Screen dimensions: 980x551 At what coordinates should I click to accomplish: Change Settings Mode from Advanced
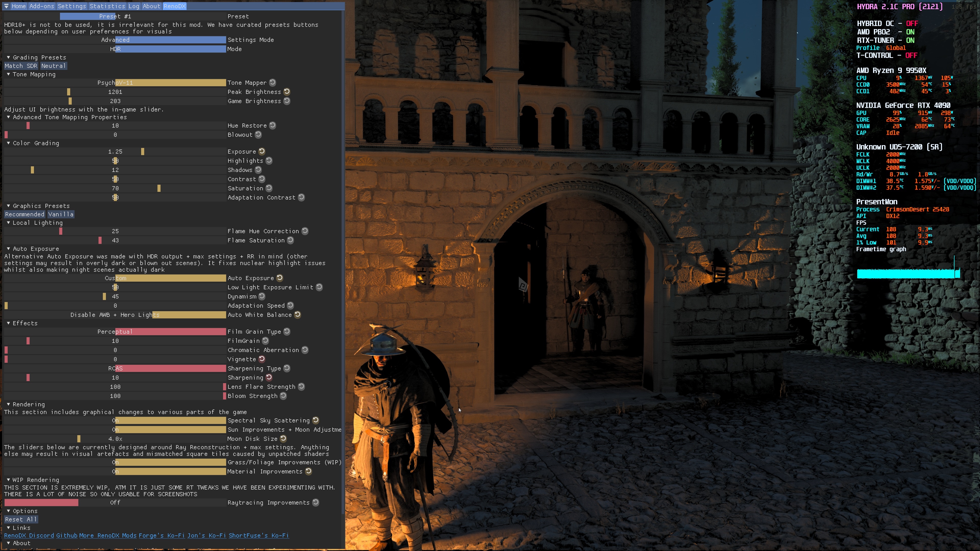coord(115,40)
